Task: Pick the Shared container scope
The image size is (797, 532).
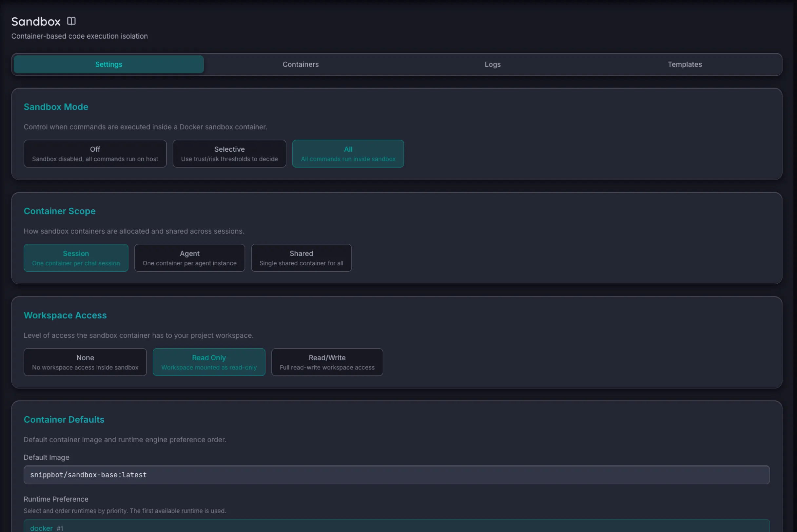Action: (301, 258)
